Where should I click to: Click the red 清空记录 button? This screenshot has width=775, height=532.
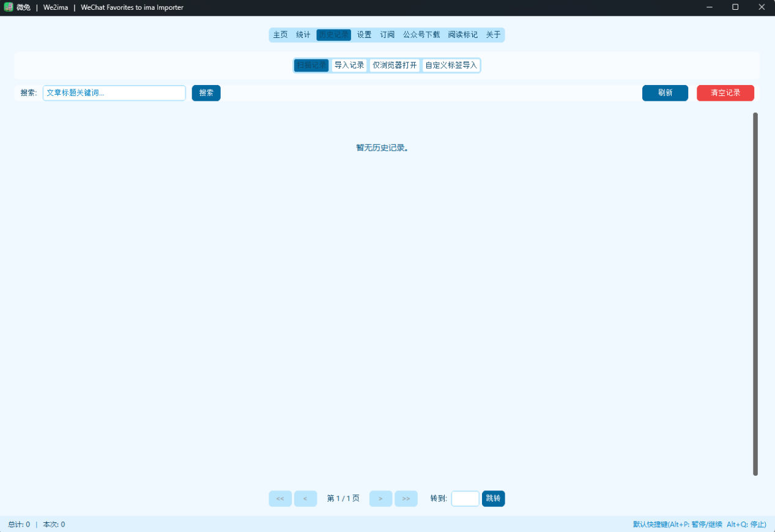(x=725, y=93)
